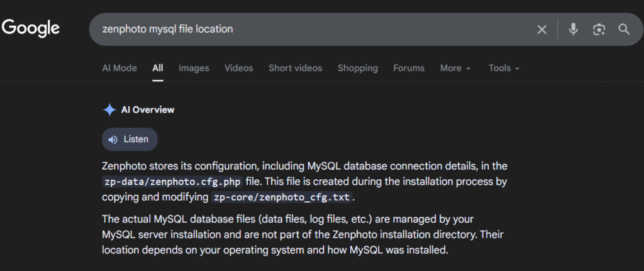
Task: Show Forums results
Action: (409, 68)
